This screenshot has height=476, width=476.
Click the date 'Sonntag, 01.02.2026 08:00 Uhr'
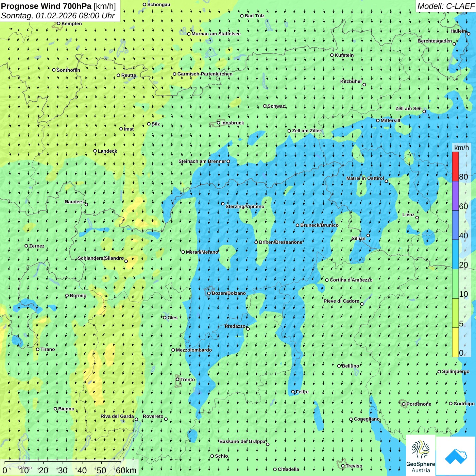[58, 16]
